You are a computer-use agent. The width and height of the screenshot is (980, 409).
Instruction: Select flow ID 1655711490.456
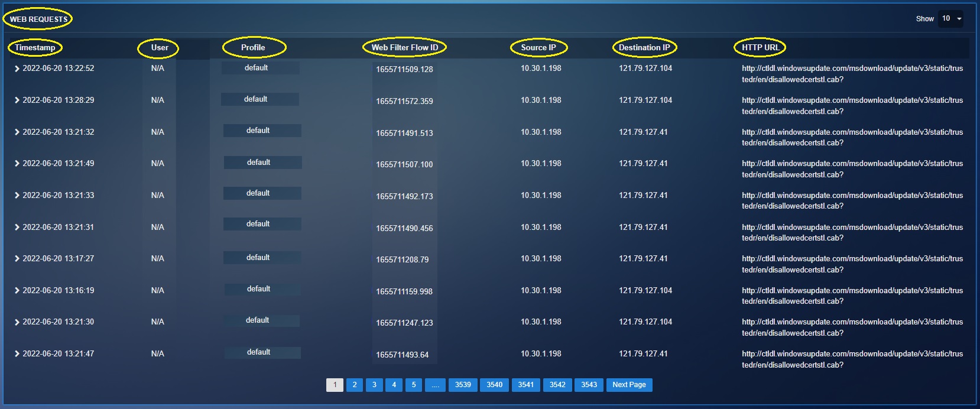[x=404, y=229]
